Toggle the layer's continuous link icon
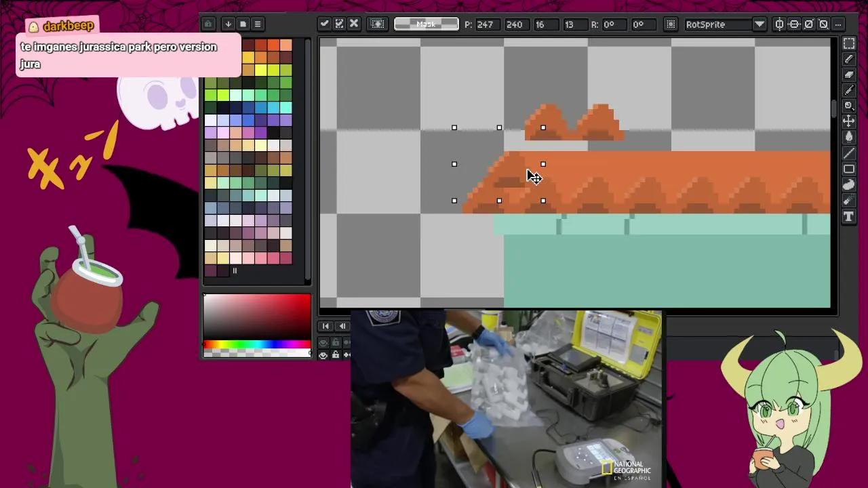Viewport: 868px width, 488px height. pos(347,355)
